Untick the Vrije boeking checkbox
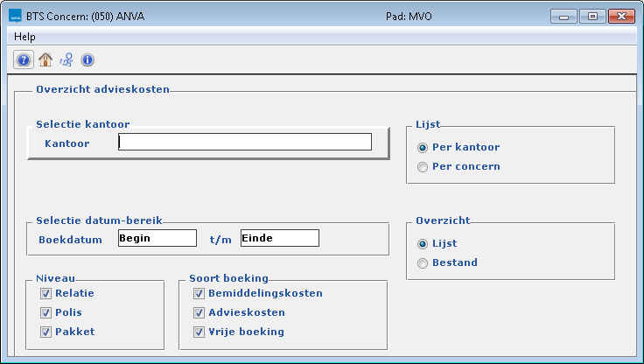Screen dimensions: 644x364 [198, 332]
